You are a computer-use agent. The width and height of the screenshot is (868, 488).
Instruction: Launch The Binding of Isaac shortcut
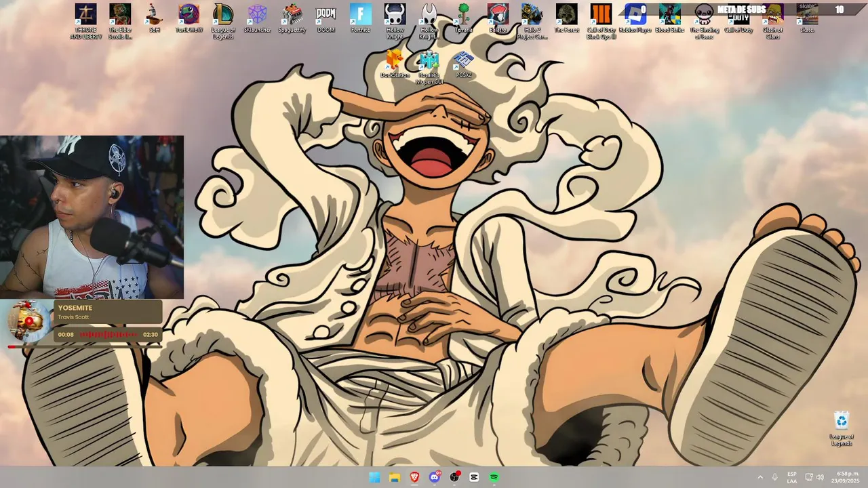point(705,21)
